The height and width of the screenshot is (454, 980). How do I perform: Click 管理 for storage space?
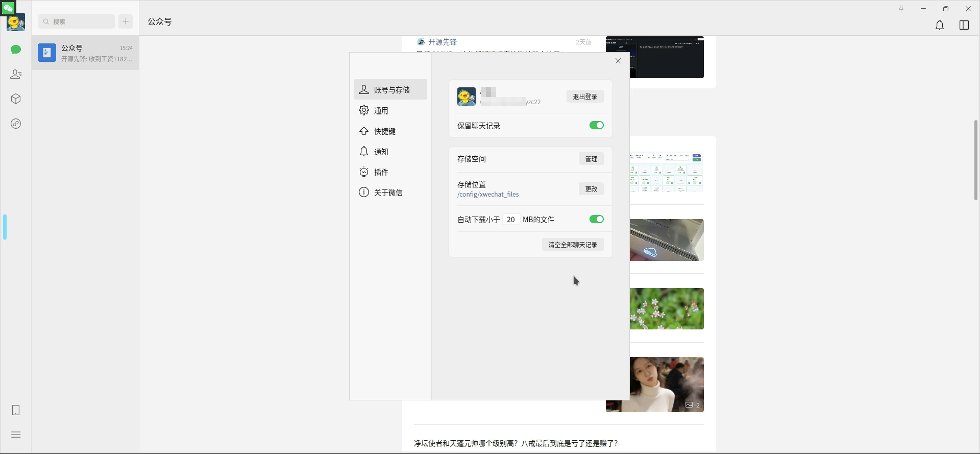pyautogui.click(x=591, y=159)
